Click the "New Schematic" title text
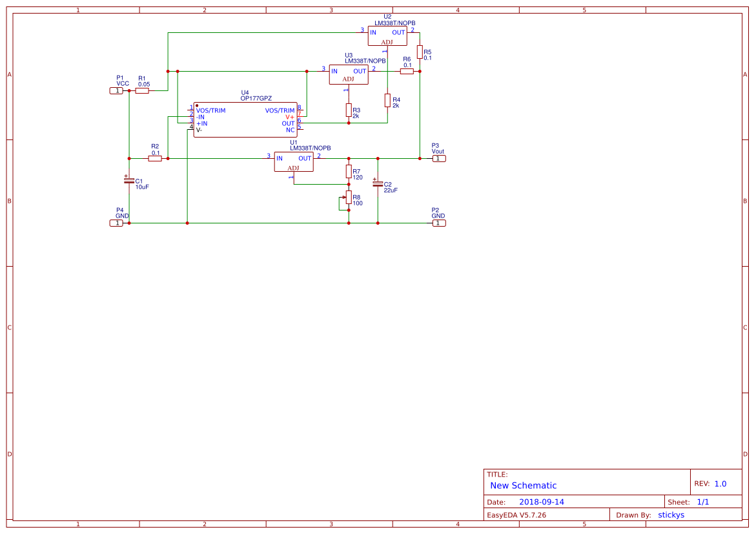This screenshot has width=756, height=534. 523,486
